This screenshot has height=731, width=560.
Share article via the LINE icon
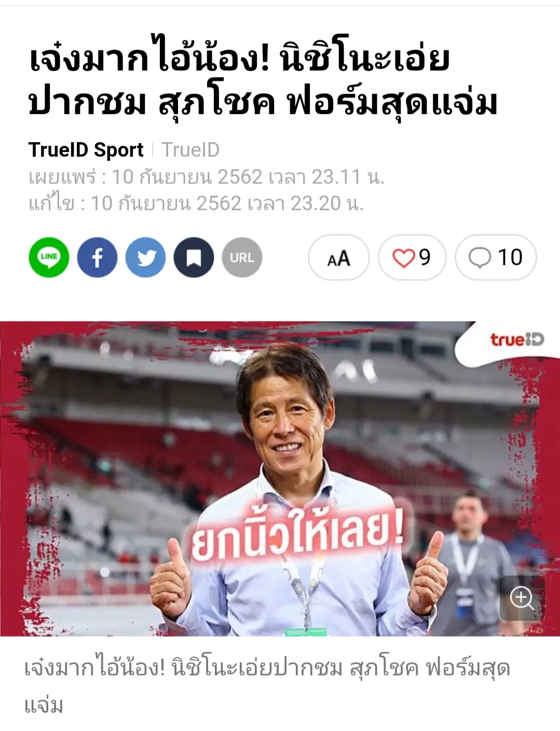pyautogui.click(x=49, y=258)
